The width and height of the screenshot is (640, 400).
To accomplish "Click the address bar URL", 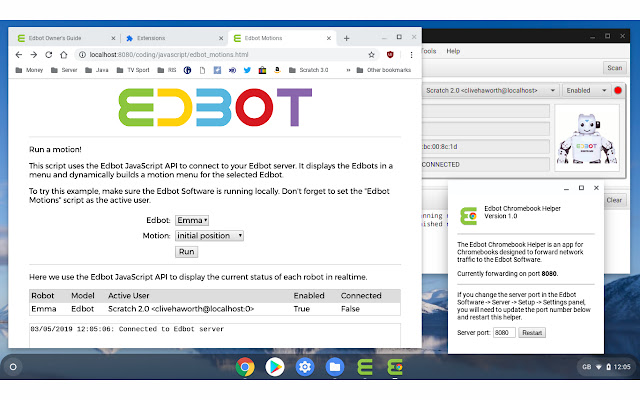I will [x=169, y=55].
